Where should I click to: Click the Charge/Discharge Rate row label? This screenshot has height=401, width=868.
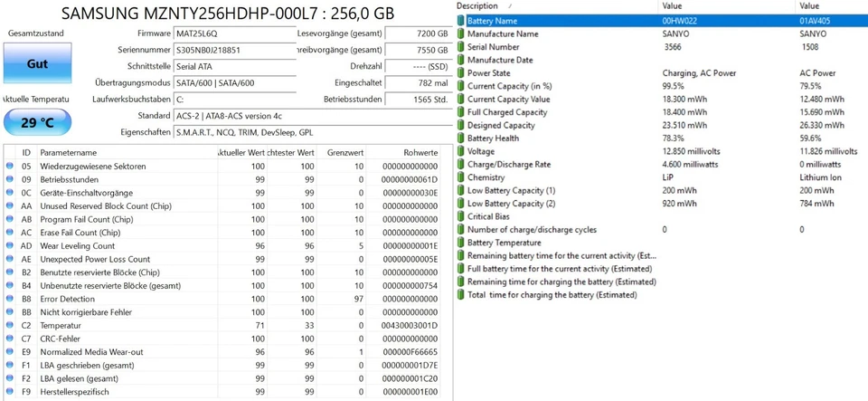pyautogui.click(x=509, y=165)
